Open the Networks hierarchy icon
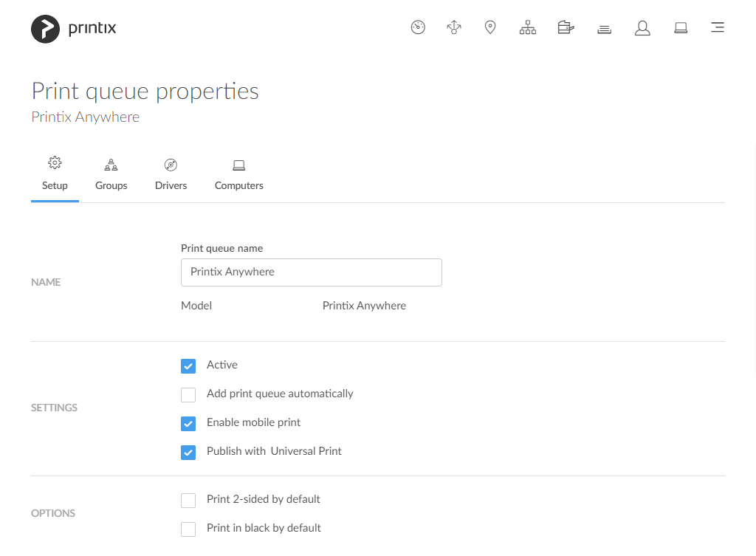This screenshot has height=556, width=756. (527, 27)
